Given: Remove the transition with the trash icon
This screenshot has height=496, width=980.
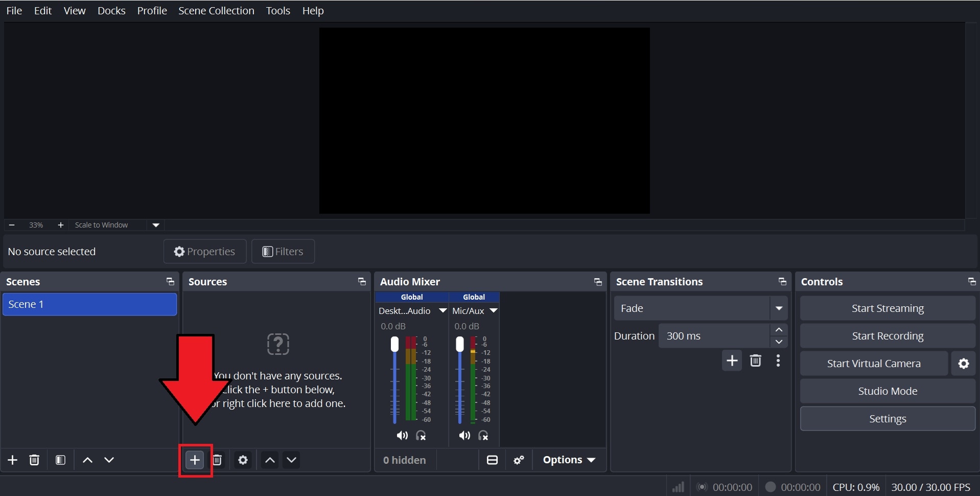Looking at the screenshot, I should [x=756, y=361].
